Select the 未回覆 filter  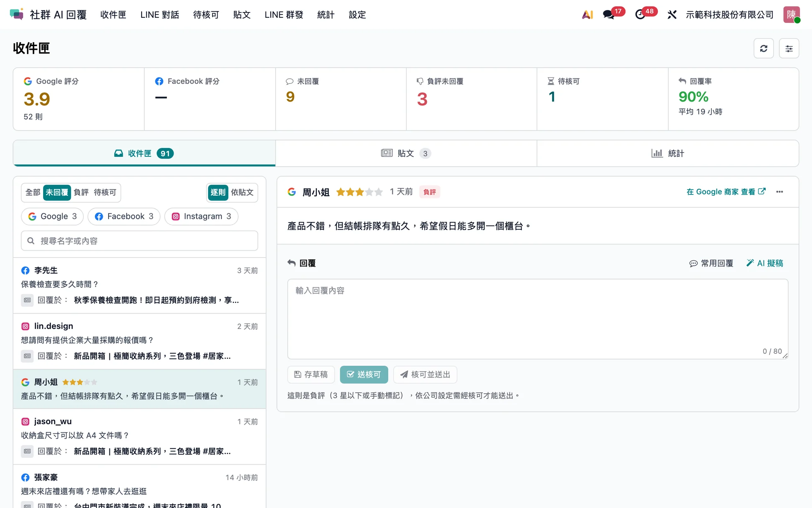pos(57,192)
